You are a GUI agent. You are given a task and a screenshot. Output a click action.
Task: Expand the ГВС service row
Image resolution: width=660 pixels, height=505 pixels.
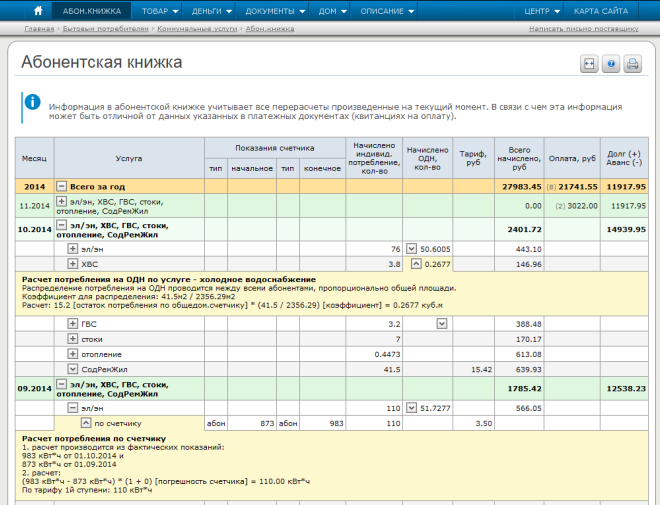coord(73,324)
